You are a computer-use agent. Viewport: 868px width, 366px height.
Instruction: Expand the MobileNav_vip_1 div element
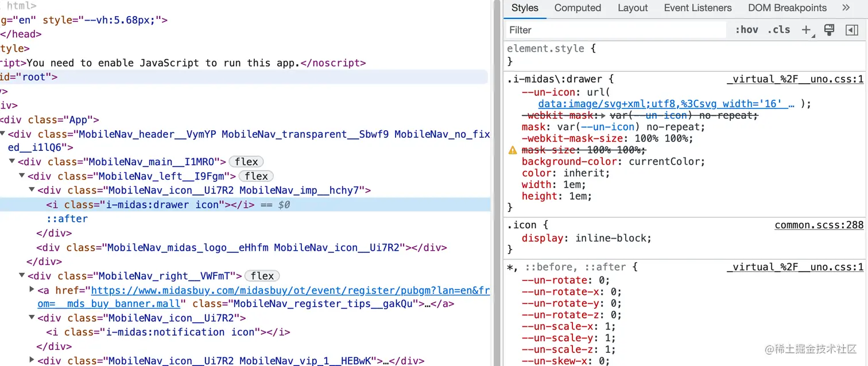pyautogui.click(x=32, y=360)
